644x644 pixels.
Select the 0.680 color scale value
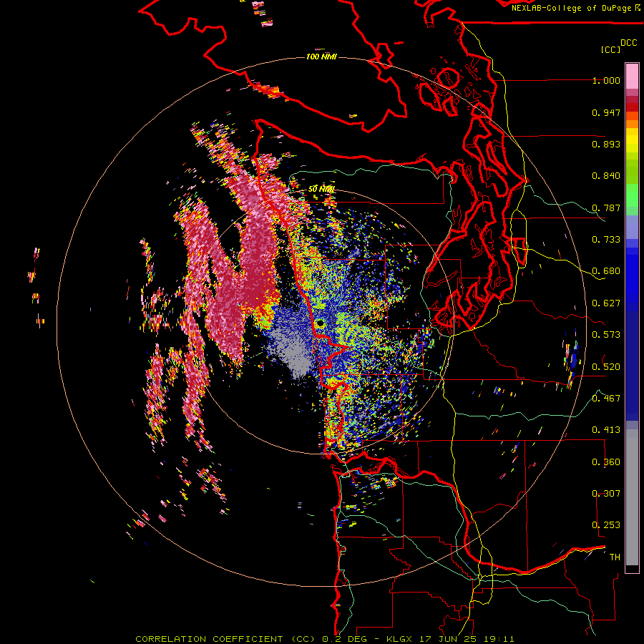(x=606, y=271)
